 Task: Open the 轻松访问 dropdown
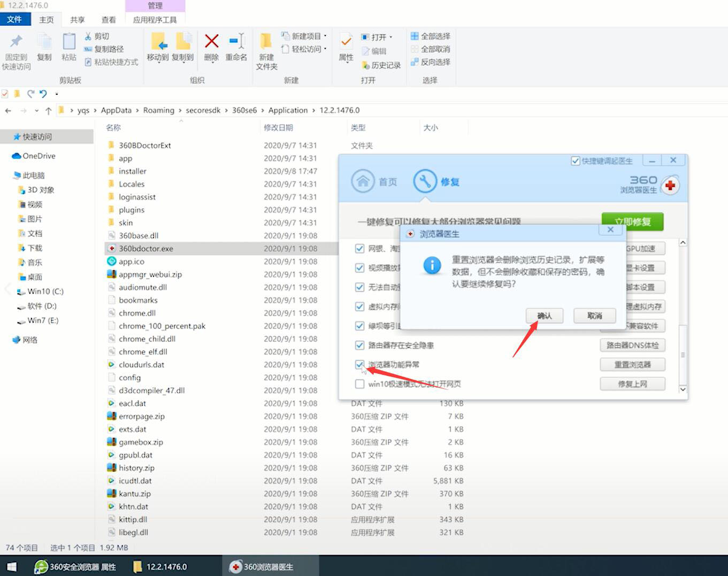tap(303, 49)
